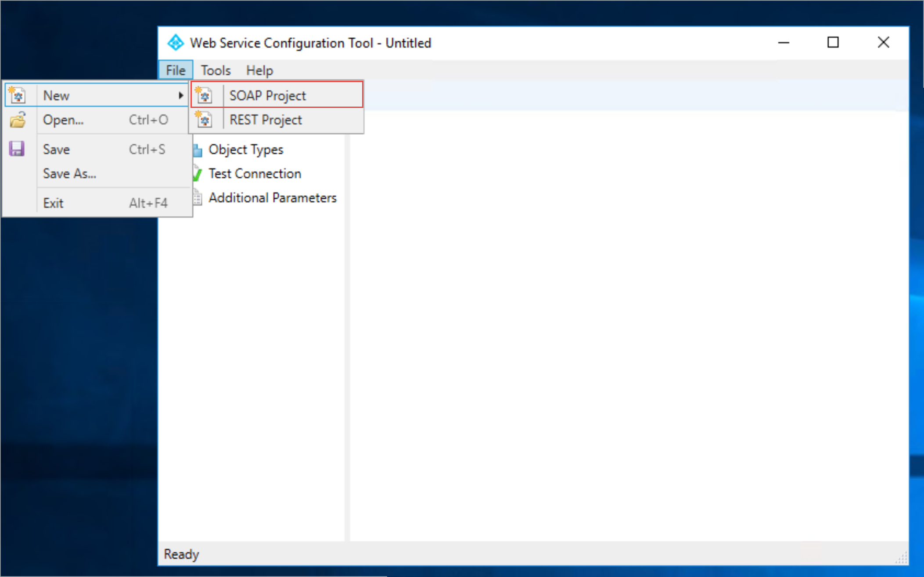Click the Open folder icon
The image size is (924, 577).
pyautogui.click(x=17, y=120)
